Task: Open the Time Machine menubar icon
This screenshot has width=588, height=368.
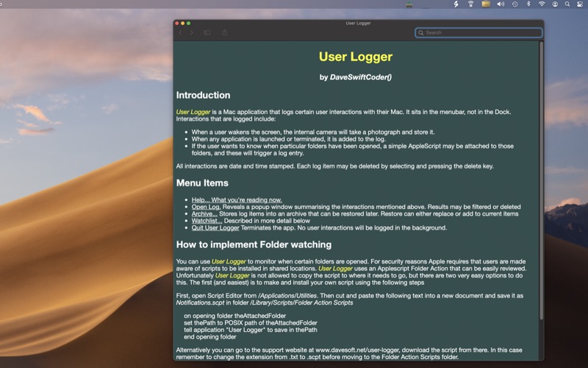Action: coord(515,4)
